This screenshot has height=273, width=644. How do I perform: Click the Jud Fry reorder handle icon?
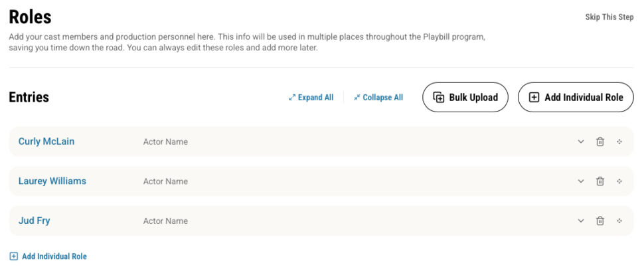(x=619, y=221)
